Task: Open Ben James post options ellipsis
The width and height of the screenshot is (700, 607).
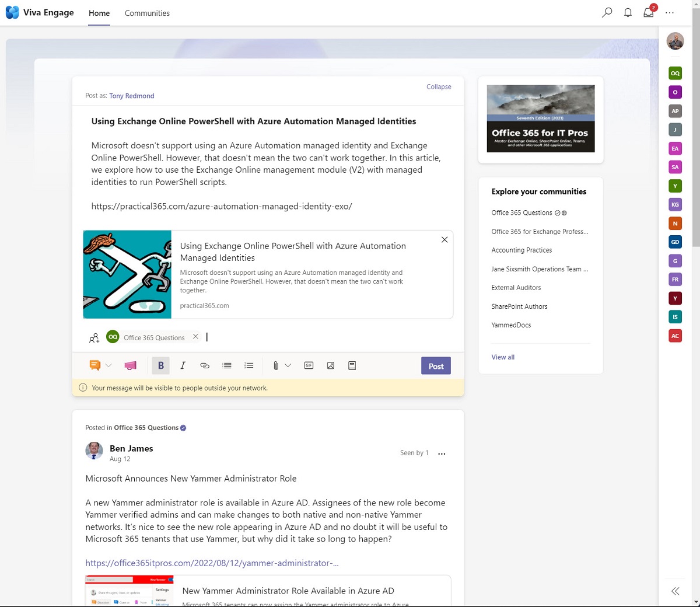Action: coord(442,453)
